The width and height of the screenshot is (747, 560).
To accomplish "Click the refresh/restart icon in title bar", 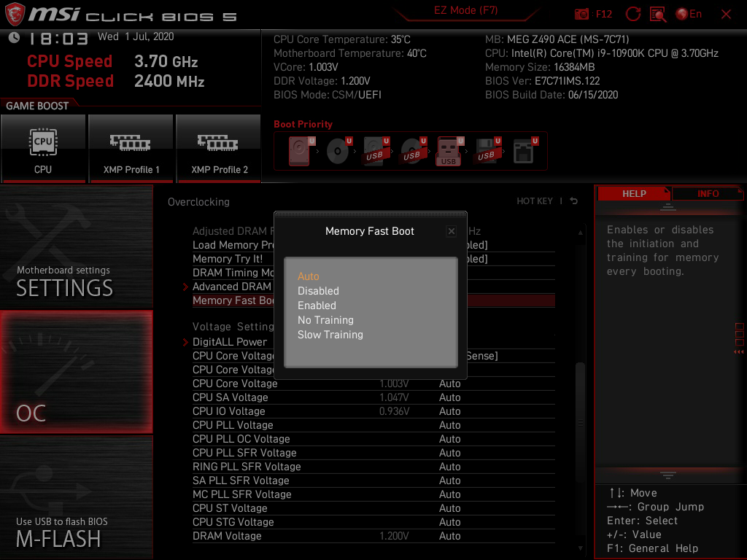I will [633, 14].
